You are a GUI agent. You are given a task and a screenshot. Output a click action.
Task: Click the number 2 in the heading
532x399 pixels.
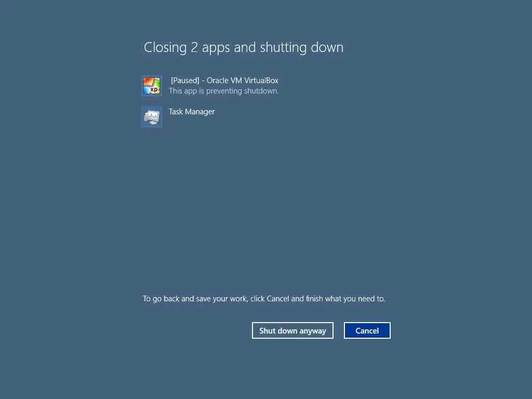pos(194,47)
